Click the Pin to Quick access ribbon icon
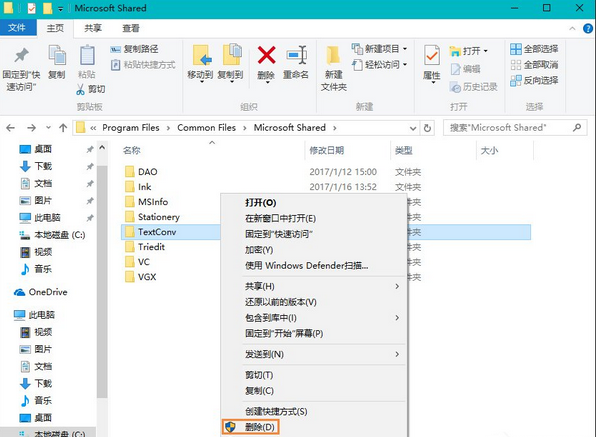Viewport: 597px width, 437px height. point(21,56)
